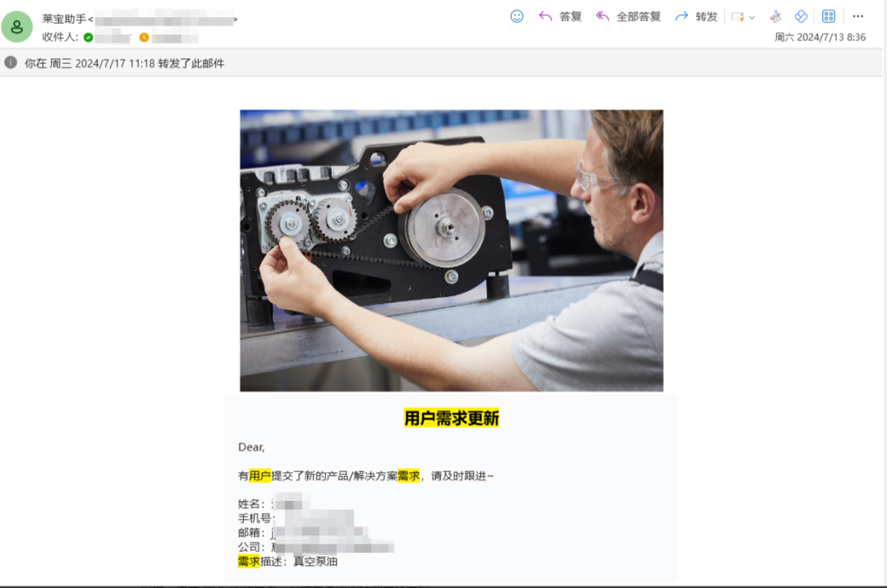Open the chevron dropdown next to the card icon

tap(752, 16)
